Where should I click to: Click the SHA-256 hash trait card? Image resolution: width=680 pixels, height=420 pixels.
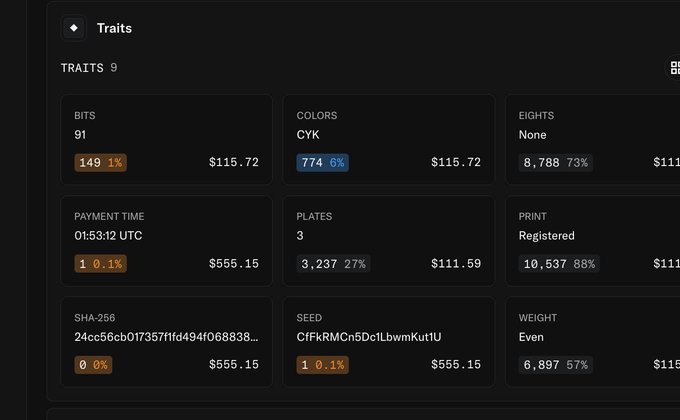[x=167, y=342]
